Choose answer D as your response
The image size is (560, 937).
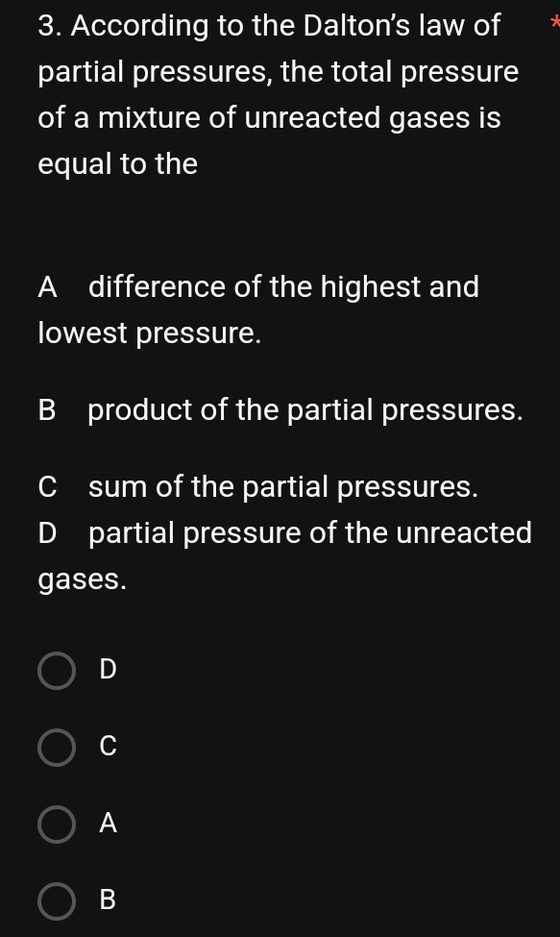[57, 670]
